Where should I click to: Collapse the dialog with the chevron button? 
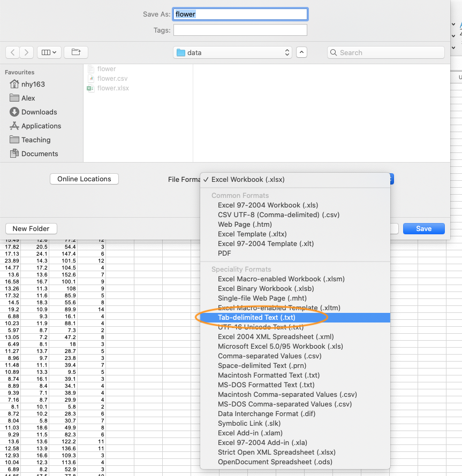point(301,52)
